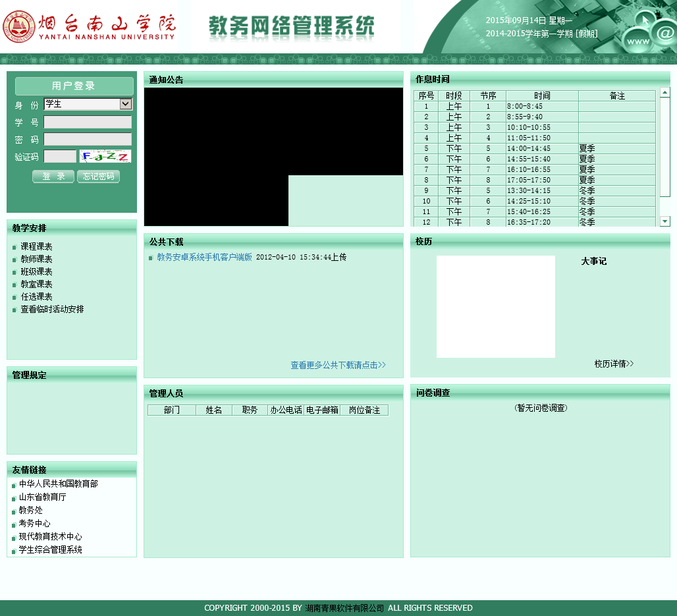The image size is (677, 616).
Task: Open 查看临时活动安排 link
Action: [52, 309]
